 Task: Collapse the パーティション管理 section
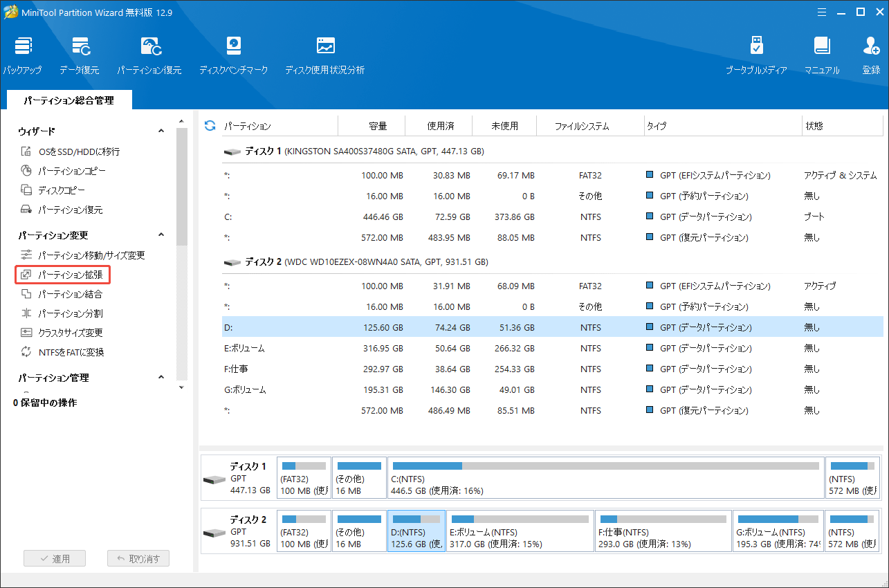click(161, 378)
